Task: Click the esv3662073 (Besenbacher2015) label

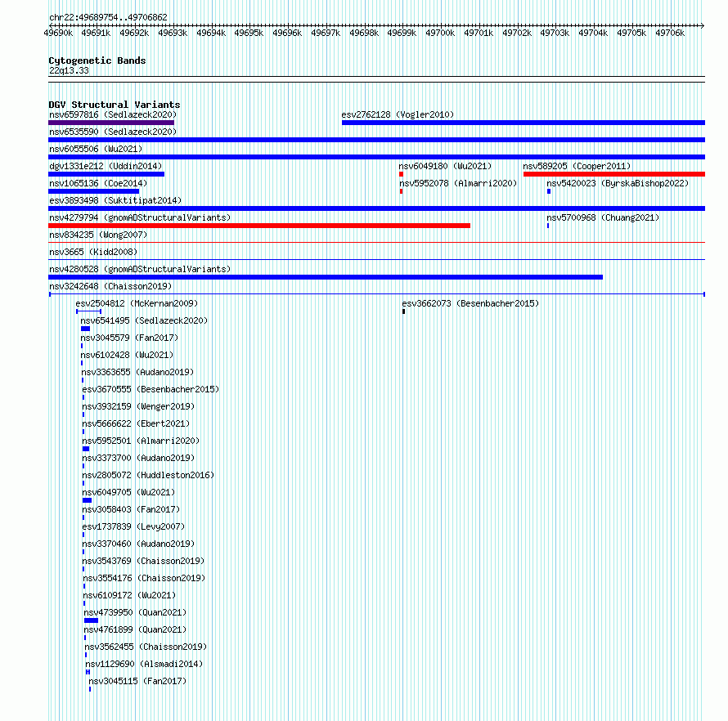Action: (x=470, y=303)
